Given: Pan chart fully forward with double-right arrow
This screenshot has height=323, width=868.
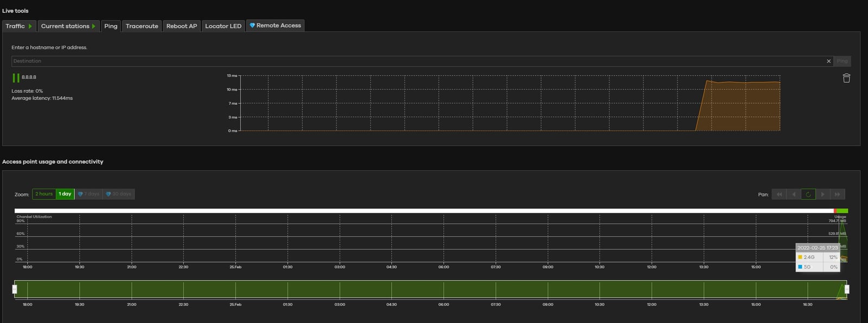Looking at the screenshot, I should click(837, 194).
